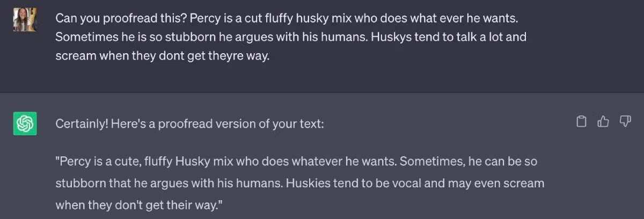Click the green ChatGPT logo icon
The width and height of the screenshot is (644, 219).
coord(25,123)
